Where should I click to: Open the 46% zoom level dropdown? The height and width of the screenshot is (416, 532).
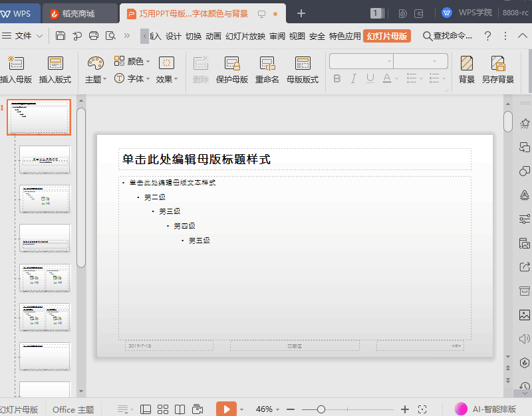click(x=267, y=409)
